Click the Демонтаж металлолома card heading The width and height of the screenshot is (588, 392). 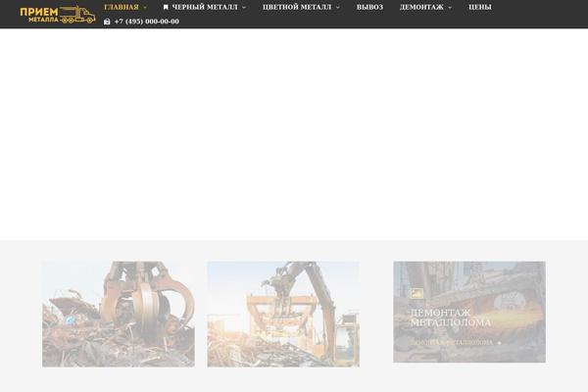point(451,318)
